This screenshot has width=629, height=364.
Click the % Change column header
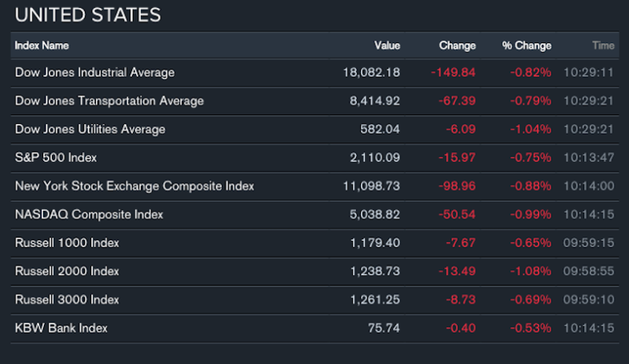click(x=527, y=46)
